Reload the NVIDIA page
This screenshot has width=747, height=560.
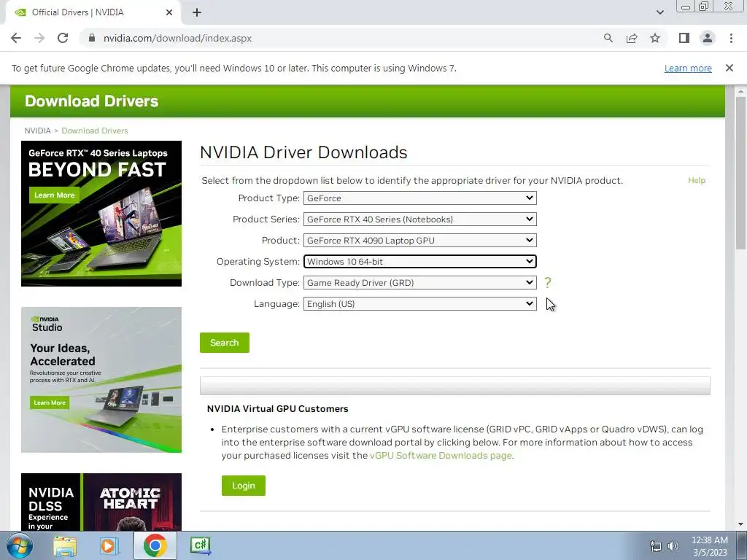(63, 38)
